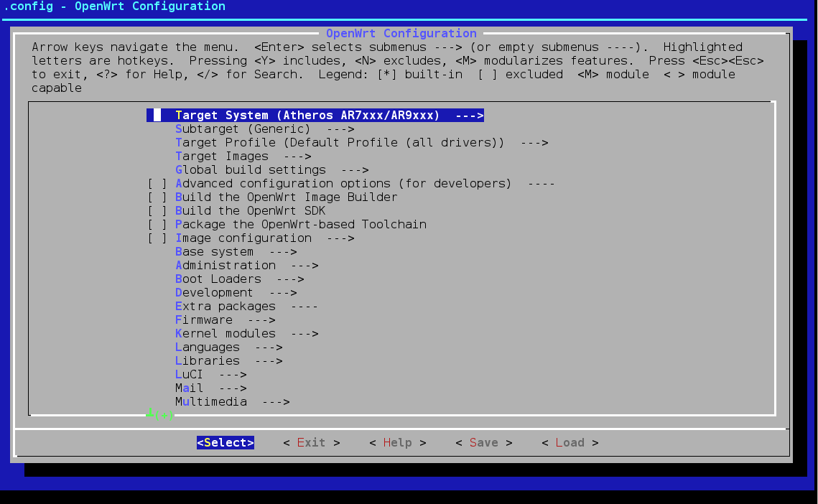Toggle Advanced configuration options checkbox

point(157,184)
